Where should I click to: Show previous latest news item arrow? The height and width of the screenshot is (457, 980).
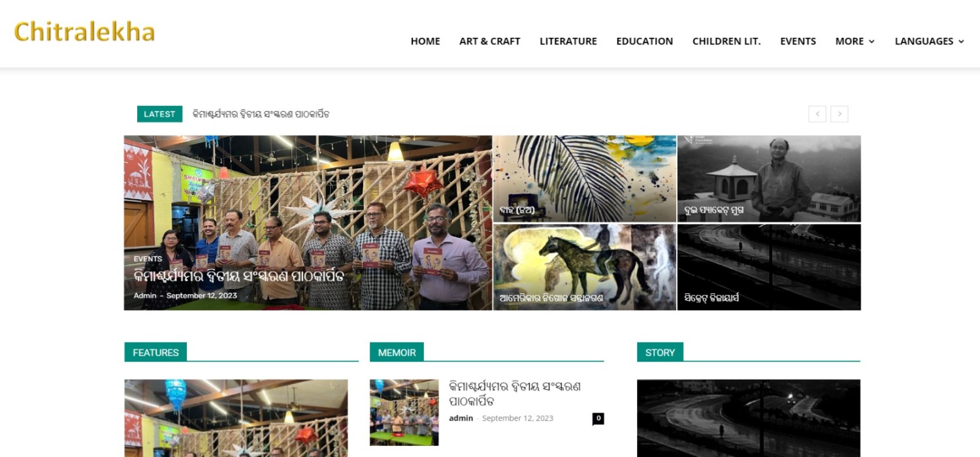[817, 114]
